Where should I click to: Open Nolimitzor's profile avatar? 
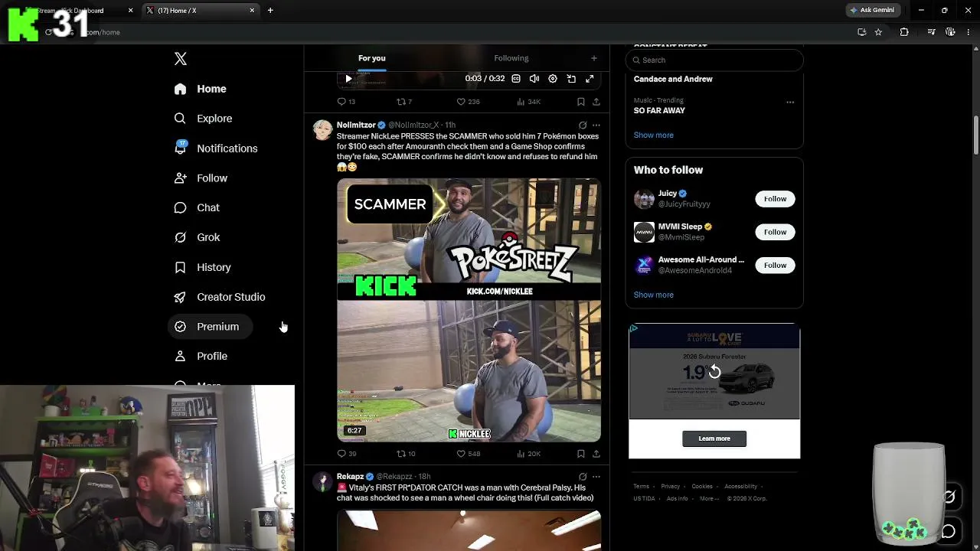coord(322,129)
